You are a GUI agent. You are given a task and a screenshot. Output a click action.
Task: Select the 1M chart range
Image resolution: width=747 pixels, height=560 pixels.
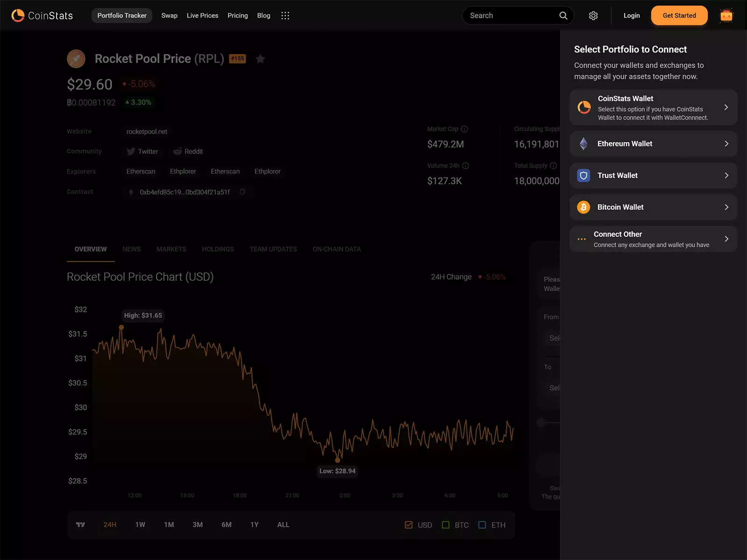coord(169,525)
